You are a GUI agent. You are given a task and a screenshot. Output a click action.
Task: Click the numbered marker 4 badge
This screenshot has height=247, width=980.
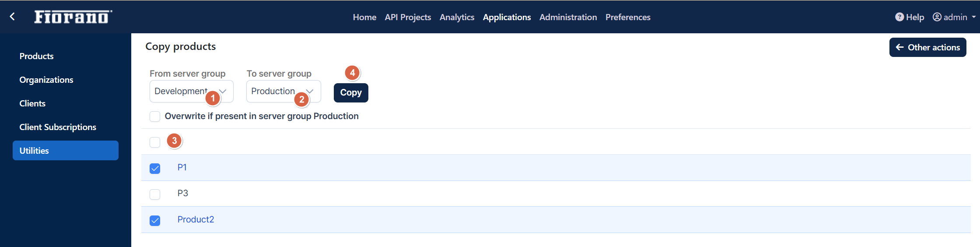(x=352, y=73)
